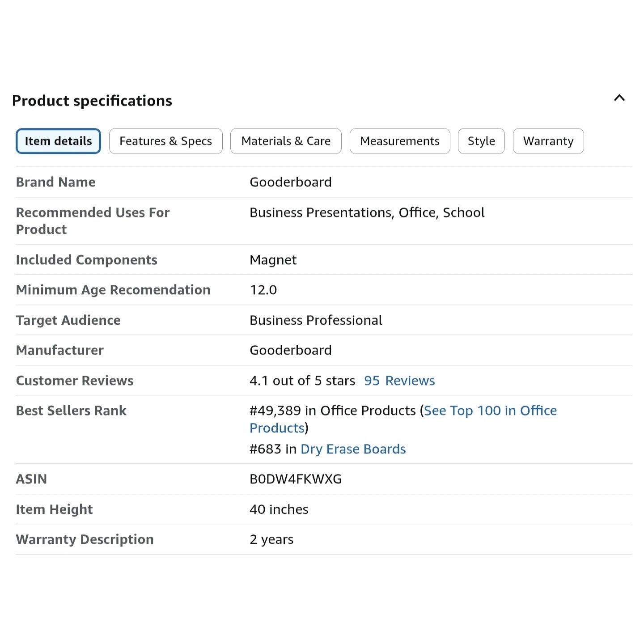This screenshot has width=644, height=644.
Task: Click the 40 inches Item Height value
Action: (279, 509)
